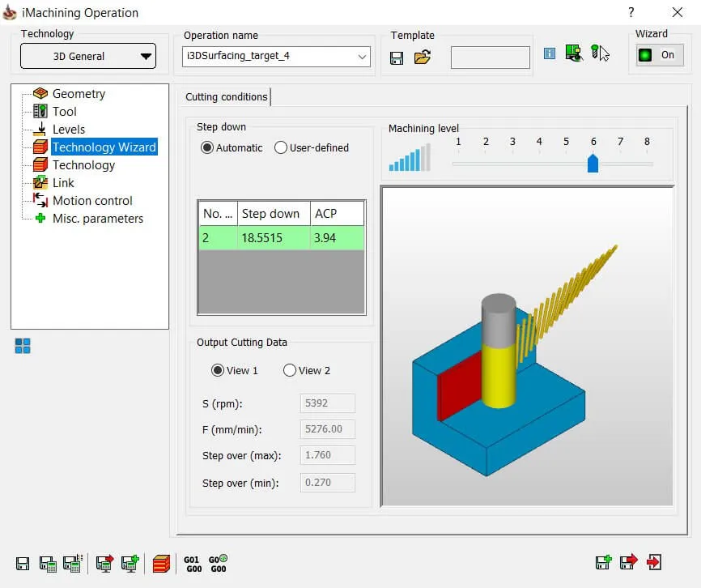Click the monitor icon with green plus
701x588 pixels.
tap(130, 564)
